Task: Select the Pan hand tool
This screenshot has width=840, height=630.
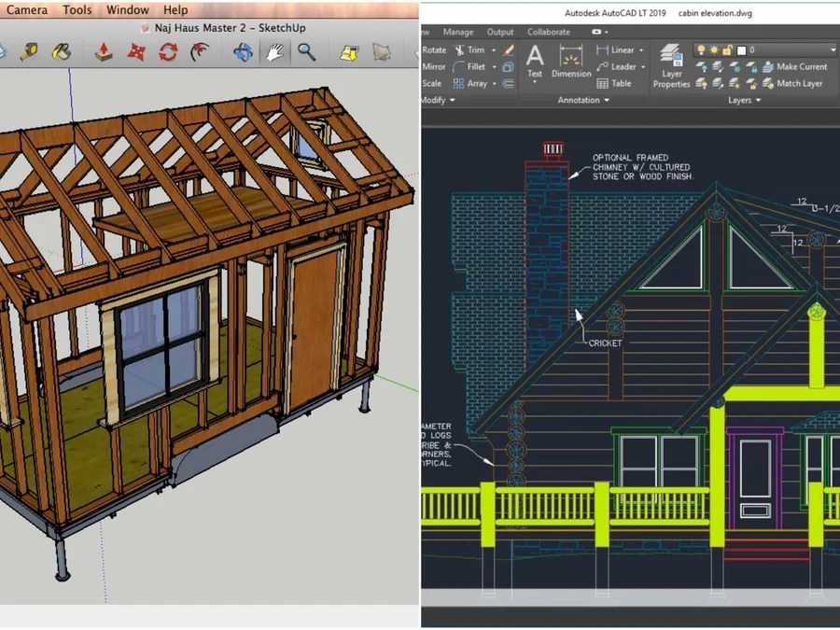Action: 274,51
